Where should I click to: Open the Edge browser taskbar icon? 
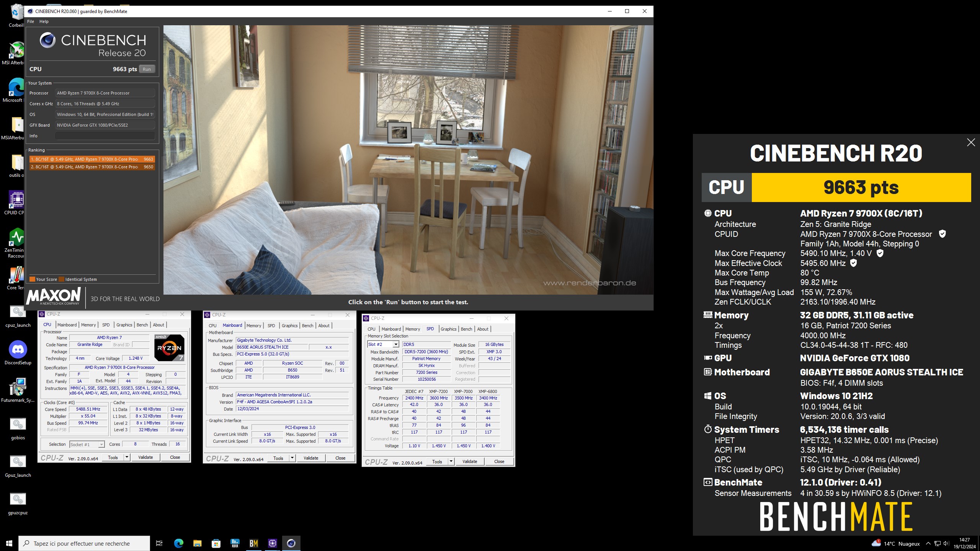tap(178, 543)
